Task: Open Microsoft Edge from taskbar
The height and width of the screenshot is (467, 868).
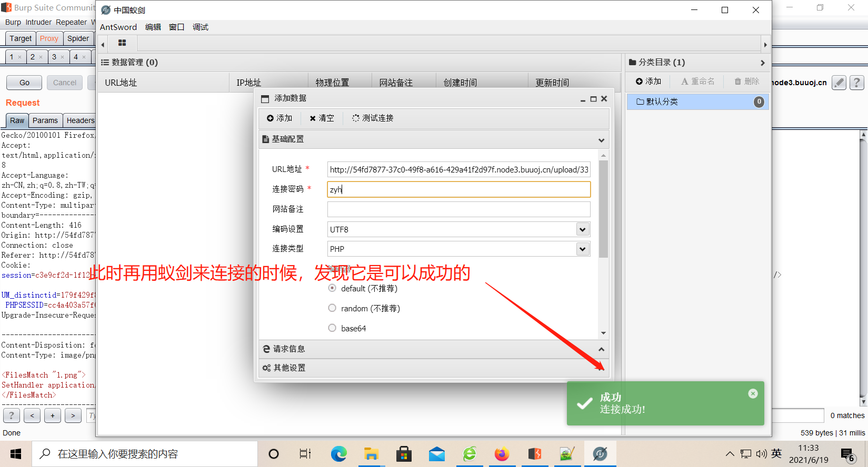Action: coord(338,454)
